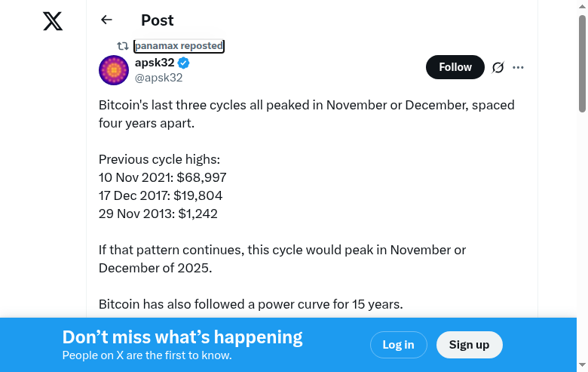Viewport: 588px width, 372px height.
Task: Click the scrollbar track below the thumb
Action: coord(582,226)
